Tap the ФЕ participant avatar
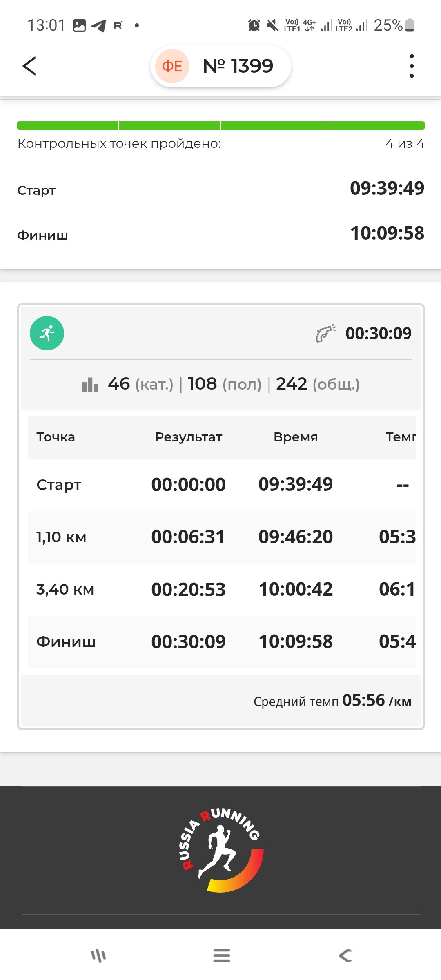 pyautogui.click(x=172, y=66)
